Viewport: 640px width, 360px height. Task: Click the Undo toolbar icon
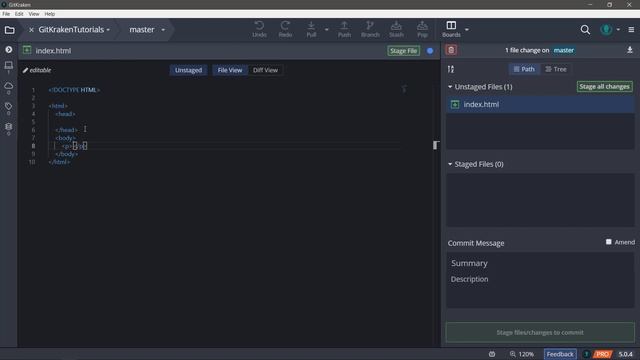[259, 29]
